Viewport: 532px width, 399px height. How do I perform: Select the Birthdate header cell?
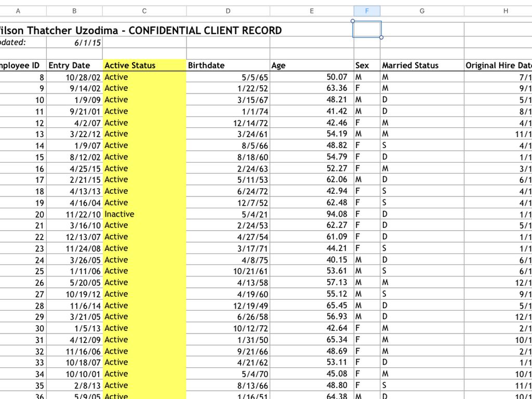[228, 65]
